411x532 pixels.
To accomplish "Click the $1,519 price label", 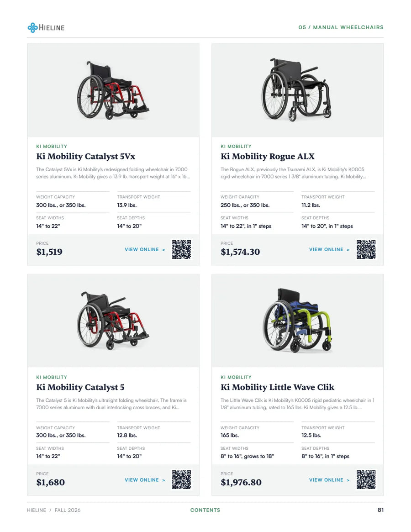I will (49, 252).
